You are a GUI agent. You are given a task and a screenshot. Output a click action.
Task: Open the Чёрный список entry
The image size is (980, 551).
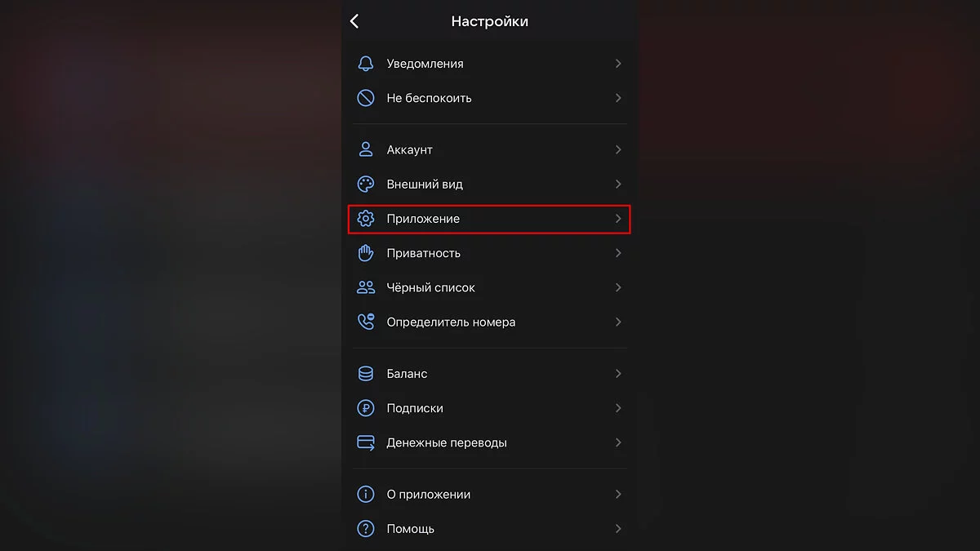(x=430, y=287)
